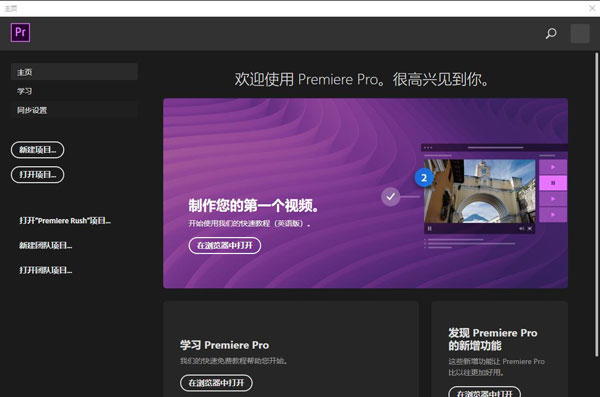Viewport: 600px width, 397px height.
Task: Click the 新建项目 button
Action: [38, 150]
